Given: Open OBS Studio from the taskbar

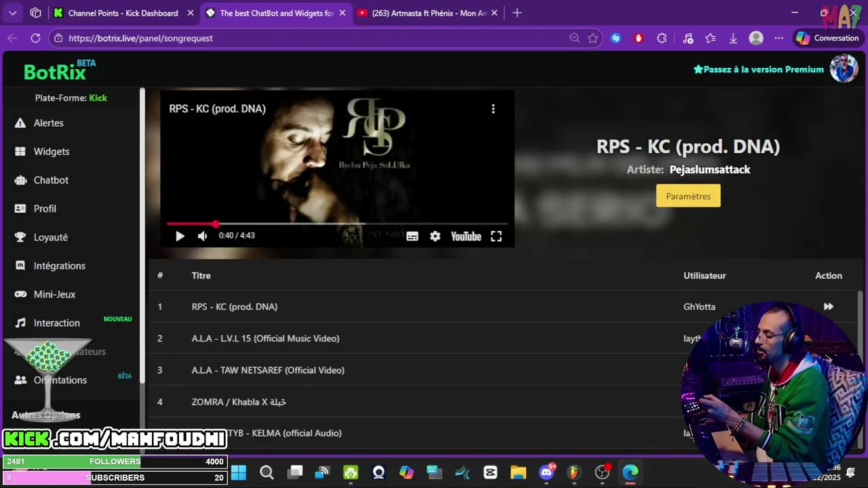Looking at the screenshot, I should pos(602,472).
